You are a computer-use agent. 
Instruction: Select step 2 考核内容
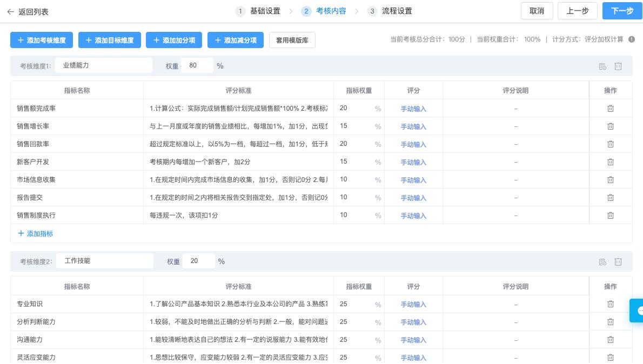(x=324, y=11)
